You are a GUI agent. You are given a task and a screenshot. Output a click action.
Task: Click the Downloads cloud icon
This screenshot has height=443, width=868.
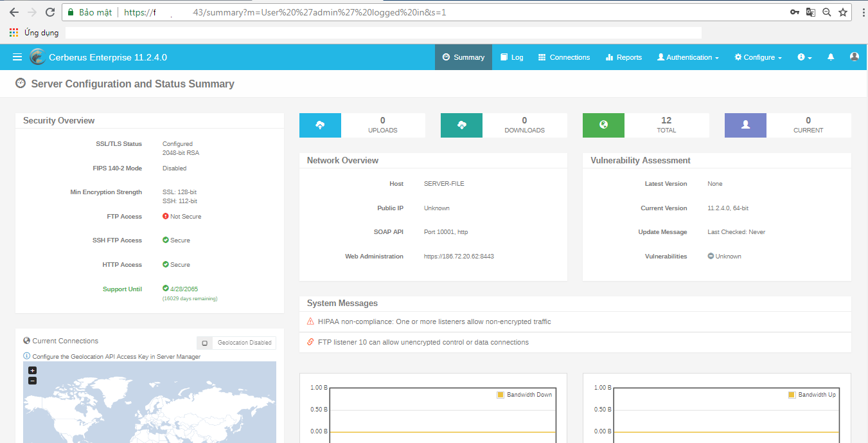click(x=461, y=125)
